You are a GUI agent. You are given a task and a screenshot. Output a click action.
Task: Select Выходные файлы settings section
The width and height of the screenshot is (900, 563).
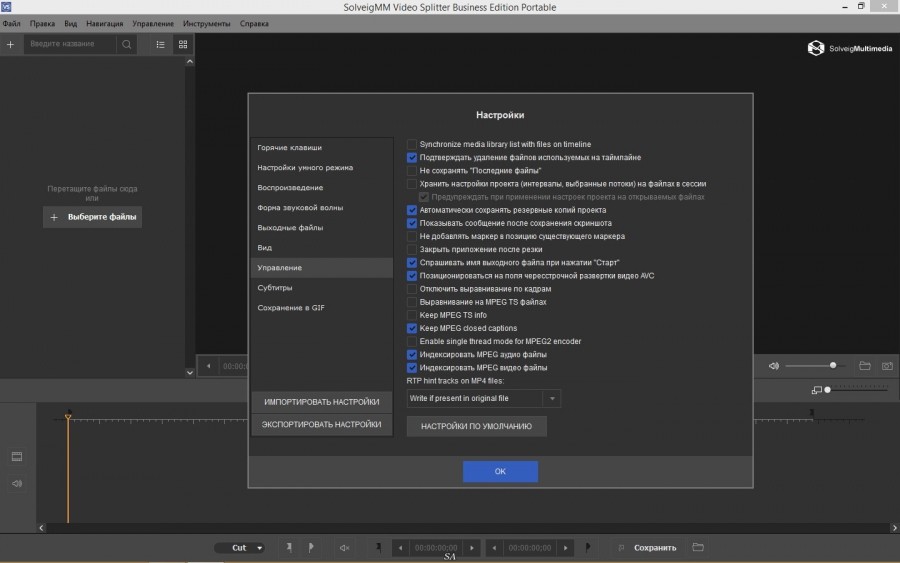[322, 228]
